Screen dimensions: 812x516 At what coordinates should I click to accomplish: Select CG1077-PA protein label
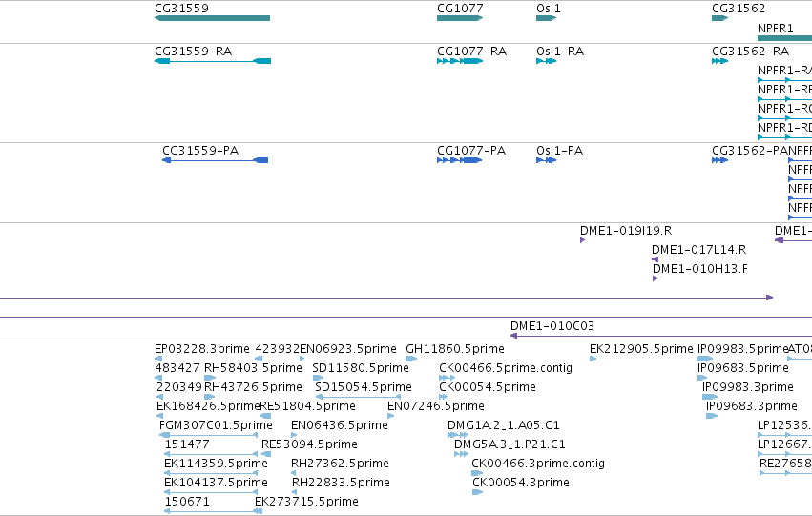click(471, 151)
